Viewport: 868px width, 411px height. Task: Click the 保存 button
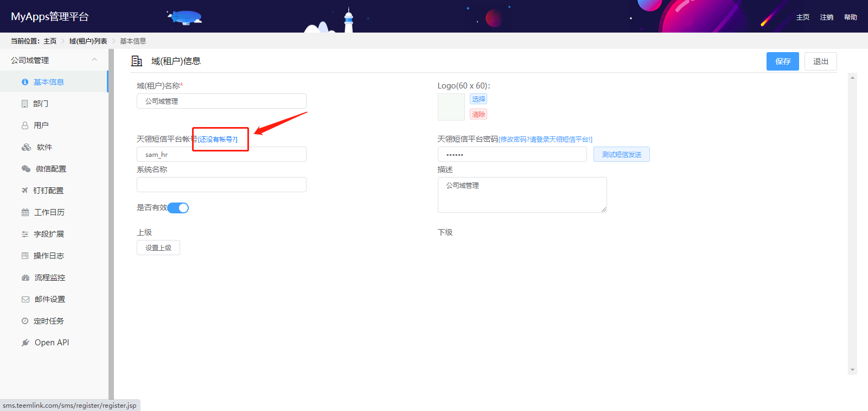(x=782, y=61)
